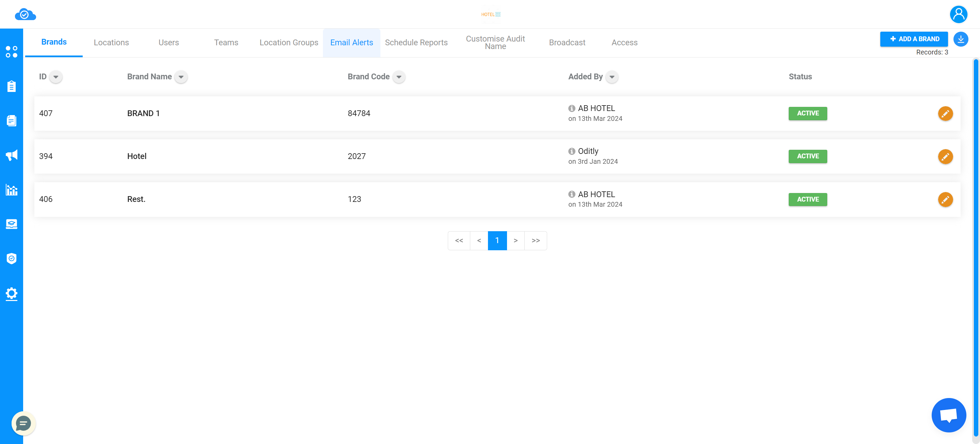Image resolution: width=980 pixels, height=444 pixels.
Task: Switch to the Schedule Reports tab
Action: [x=416, y=43]
